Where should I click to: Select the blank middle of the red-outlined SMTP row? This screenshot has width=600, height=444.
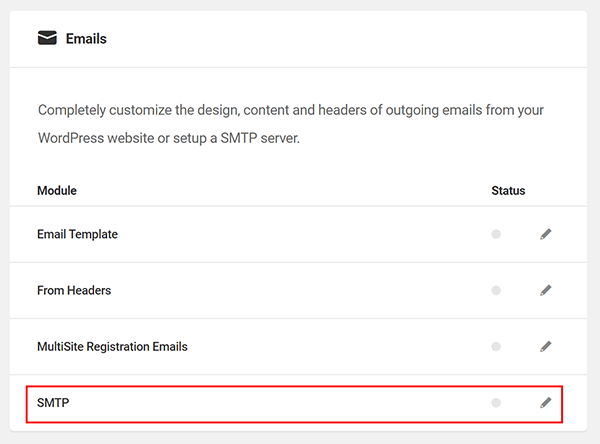(294, 404)
